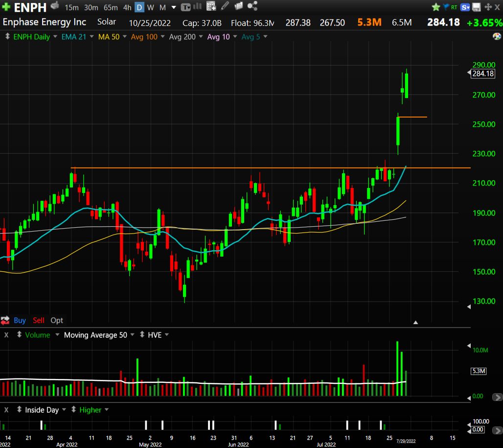
Task: Open the calendar data table icon
Action: tap(211, 6)
